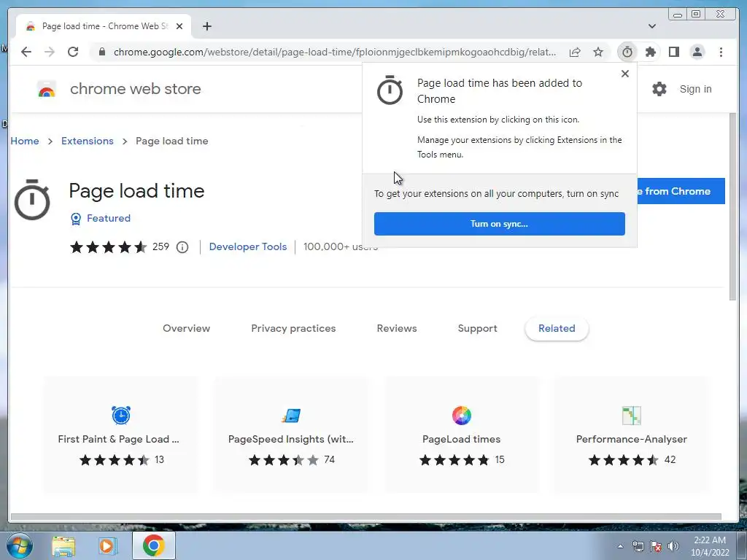The image size is (747, 560).
Task: Click the large Page load time stopwatch icon
Action: 32,200
